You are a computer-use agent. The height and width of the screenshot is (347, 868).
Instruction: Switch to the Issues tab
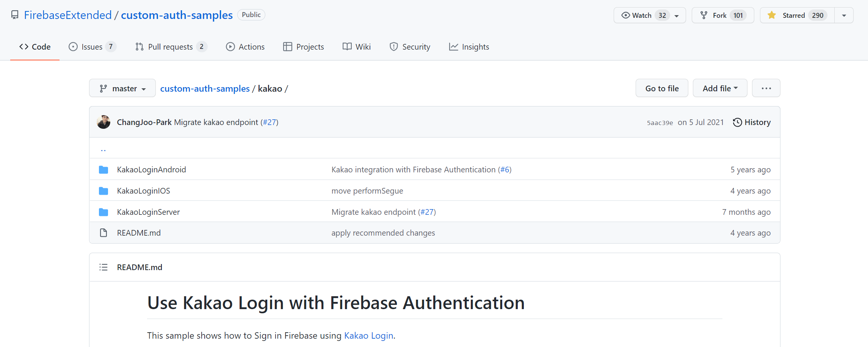point(92,47)
